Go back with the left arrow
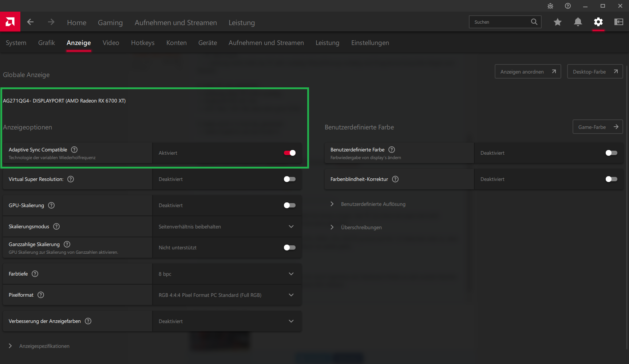This screenshot has height=364, width=629. click(x=30, y=22)
